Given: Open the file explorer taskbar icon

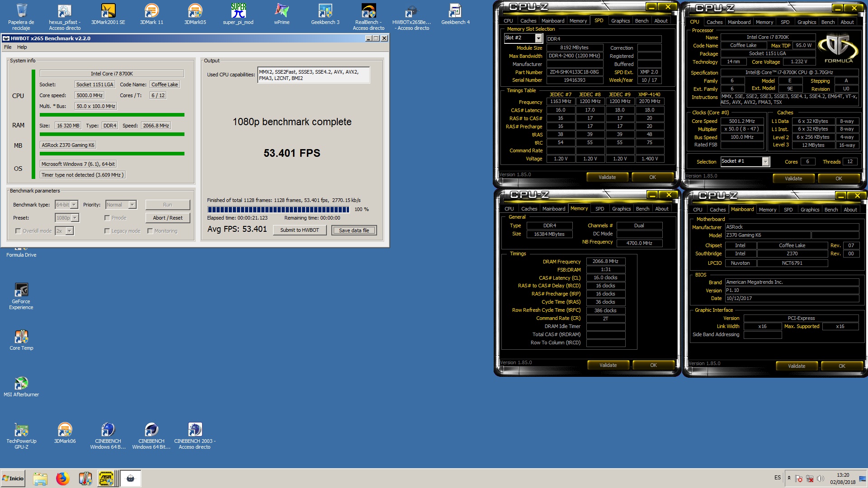Looking at the screenshot, I should click(40, 479).
